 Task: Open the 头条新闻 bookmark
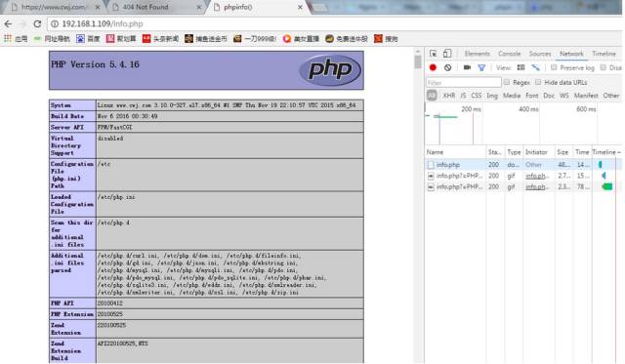tap(160, 39)
